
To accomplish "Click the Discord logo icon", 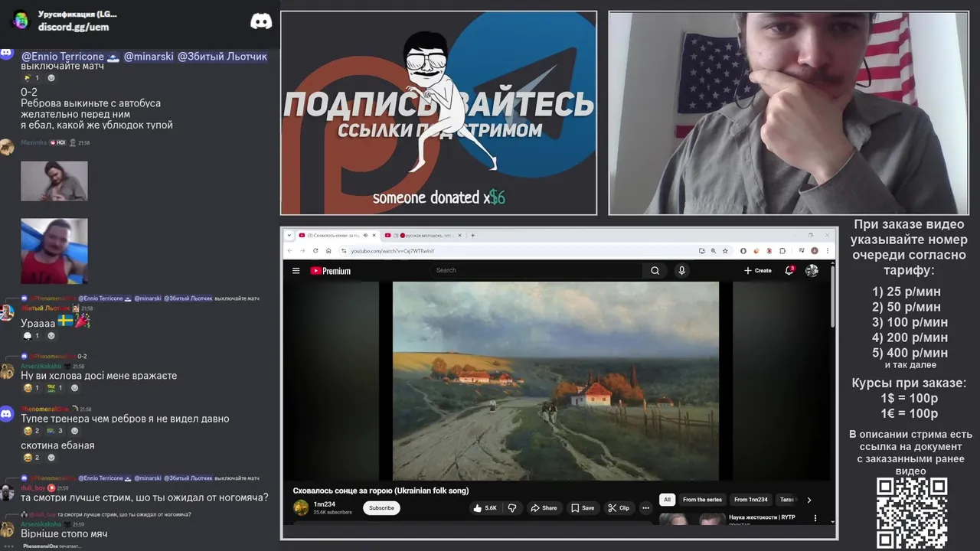I will (x=261, y=21).
